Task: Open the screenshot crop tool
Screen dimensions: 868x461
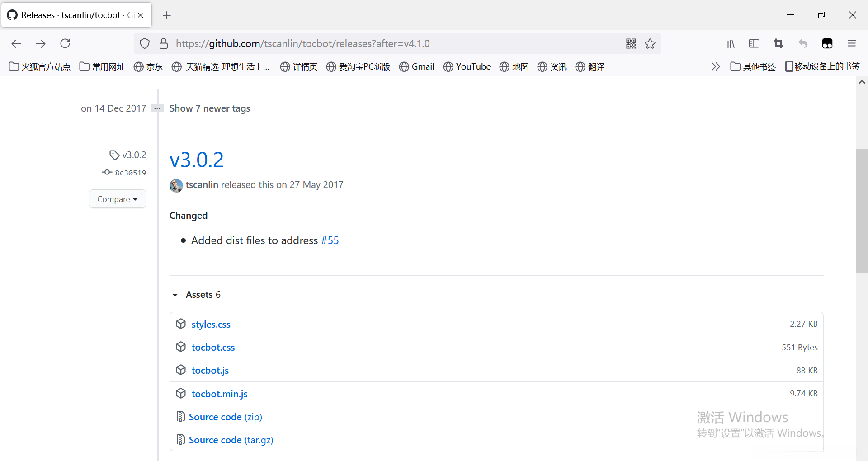Action: [778, 43]
